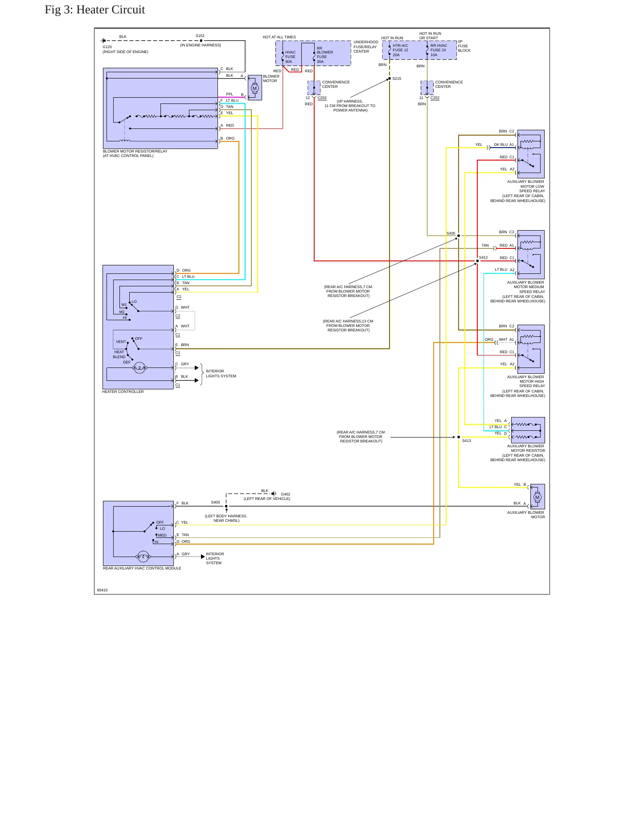The image size is (644, 834).
Task: Click the 'YEL B' terminal at auxiliary motor
Action: 520,484
